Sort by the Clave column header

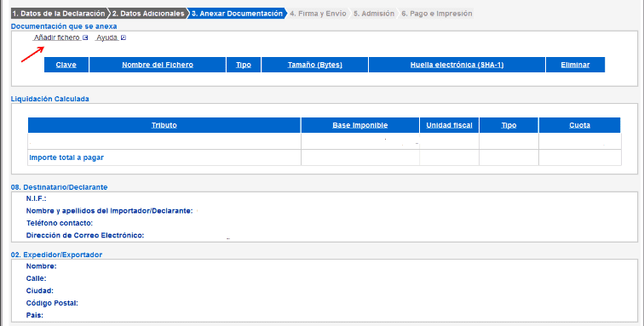click(x=66, y=65)
